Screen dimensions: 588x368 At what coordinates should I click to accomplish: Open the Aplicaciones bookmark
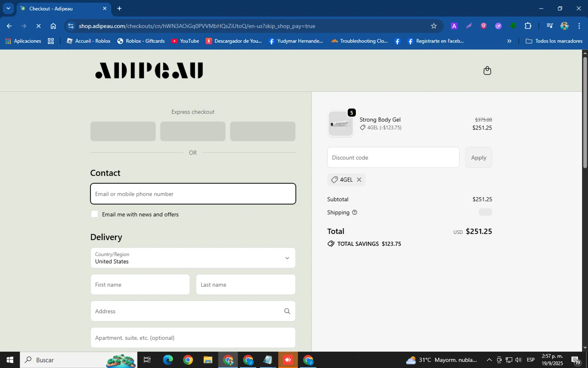coord(23,41)
